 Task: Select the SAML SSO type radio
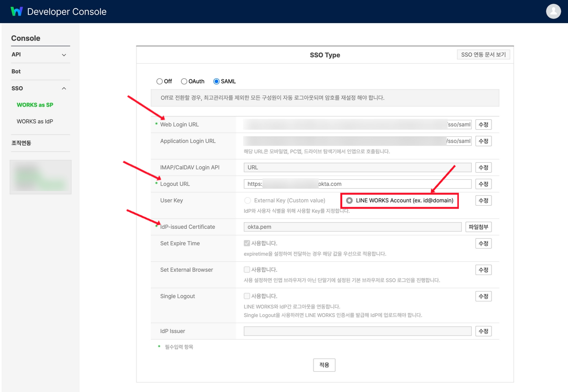pyautogui.click(x=216, y=82)
